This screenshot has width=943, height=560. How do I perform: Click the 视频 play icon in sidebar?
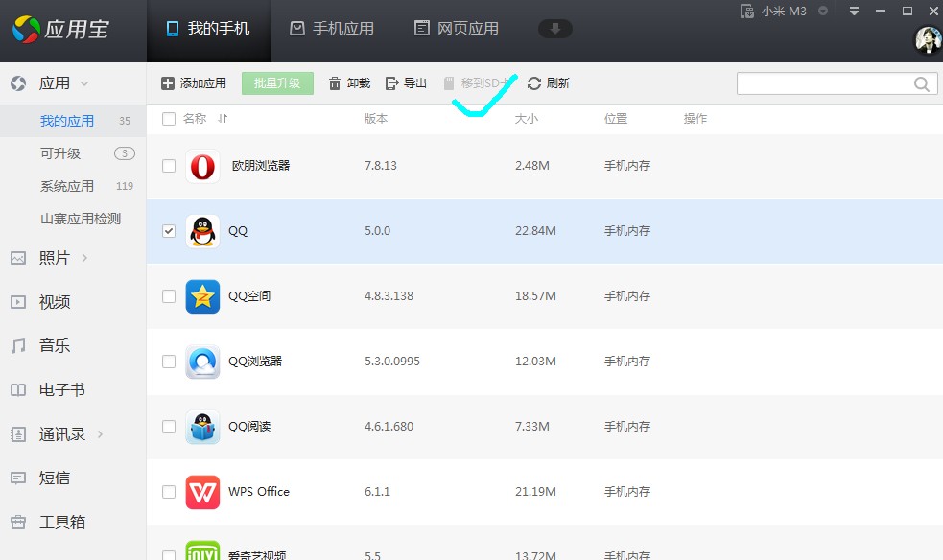[x=18, y=302]
